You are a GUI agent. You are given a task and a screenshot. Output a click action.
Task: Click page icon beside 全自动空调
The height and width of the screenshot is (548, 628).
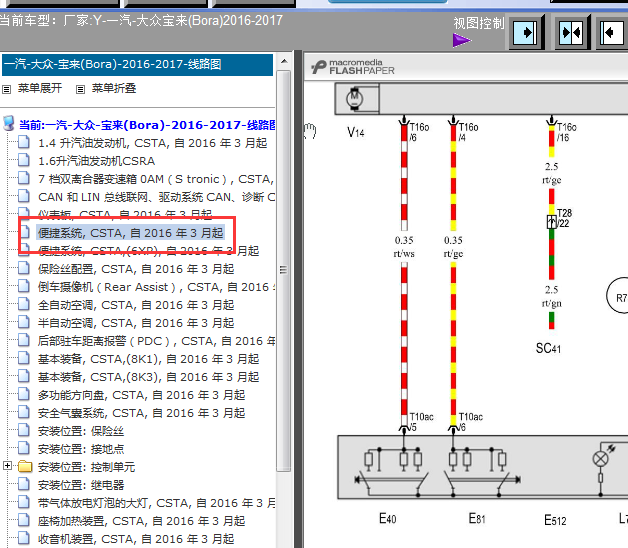pos(24,304)
